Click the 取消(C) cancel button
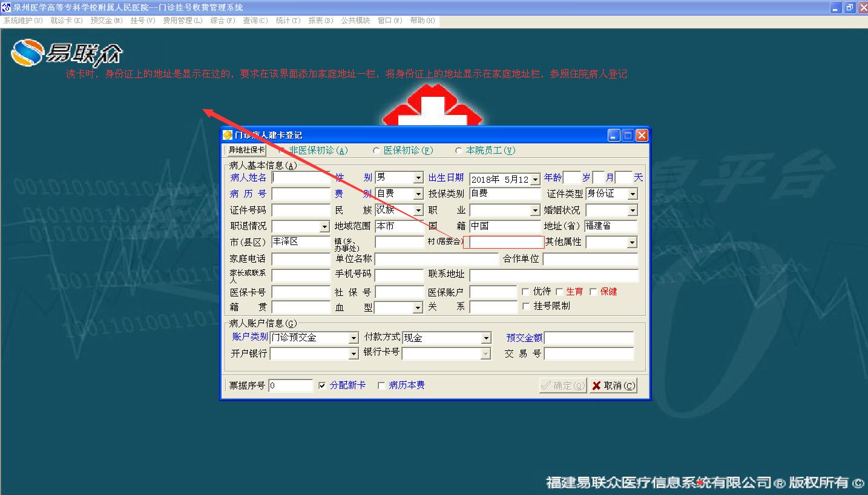This screenshot has height=495, width=868. [613, 385]
